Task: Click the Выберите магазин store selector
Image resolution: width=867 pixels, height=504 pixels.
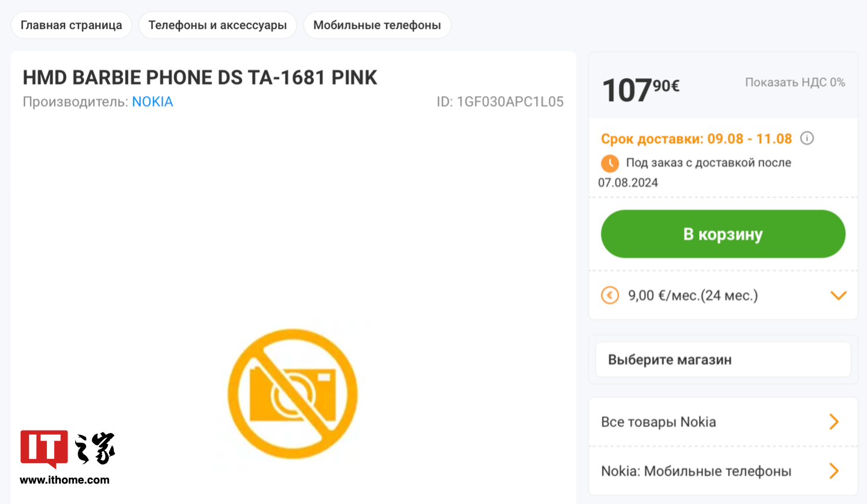Action: point(723,360)
